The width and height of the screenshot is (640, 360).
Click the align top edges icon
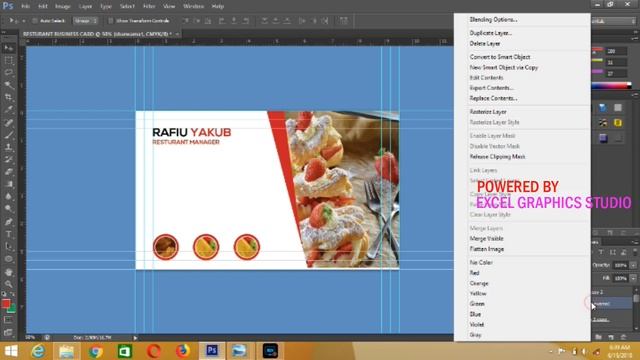pyautogui.click(x=186, y=20)
